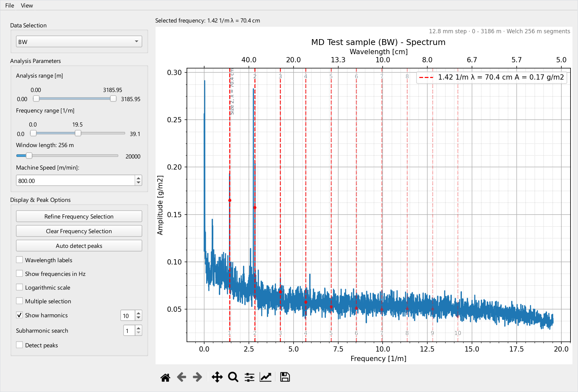This screenshot has width=578, height=392.
Task: Activate the Zoom to rectangle tool
Action: pyautogui.click(x=233, y=377)
